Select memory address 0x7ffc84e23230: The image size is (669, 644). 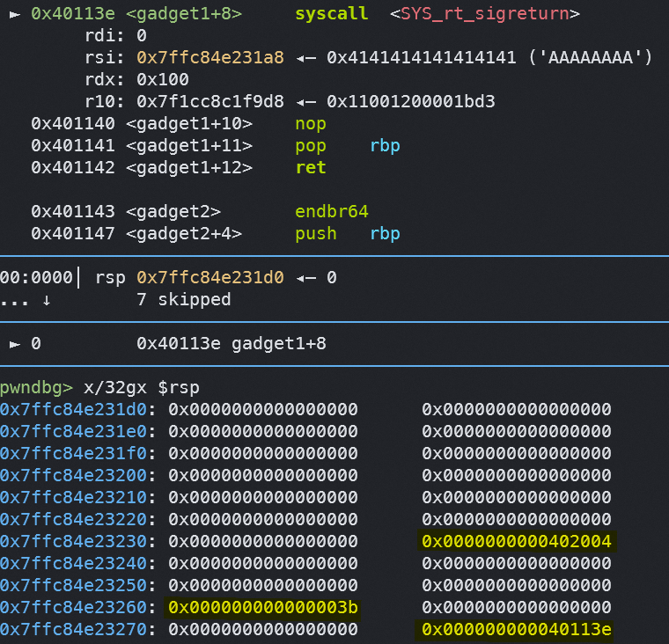pos(78,541)
